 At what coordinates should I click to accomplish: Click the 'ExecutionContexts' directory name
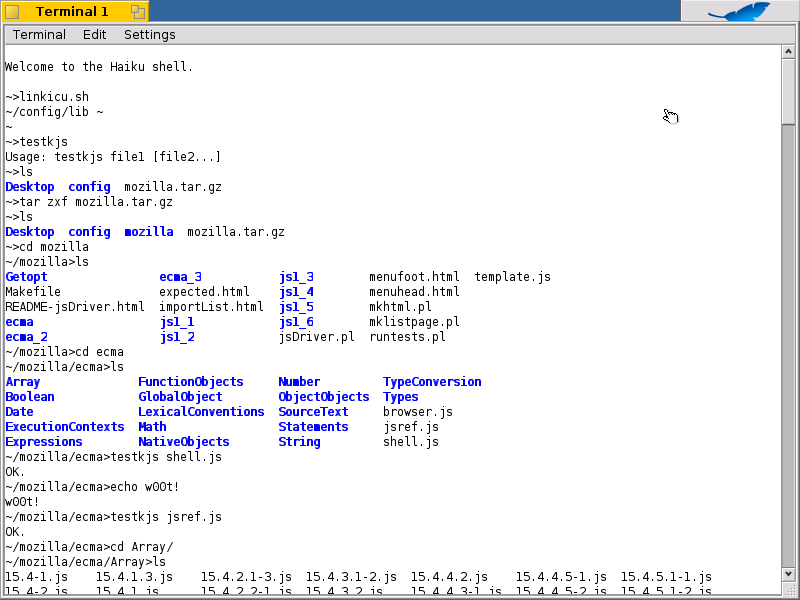(64, 427)
